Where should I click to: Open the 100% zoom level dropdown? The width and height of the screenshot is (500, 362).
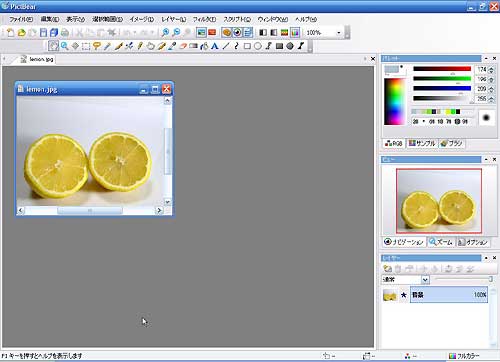[339, 33]
